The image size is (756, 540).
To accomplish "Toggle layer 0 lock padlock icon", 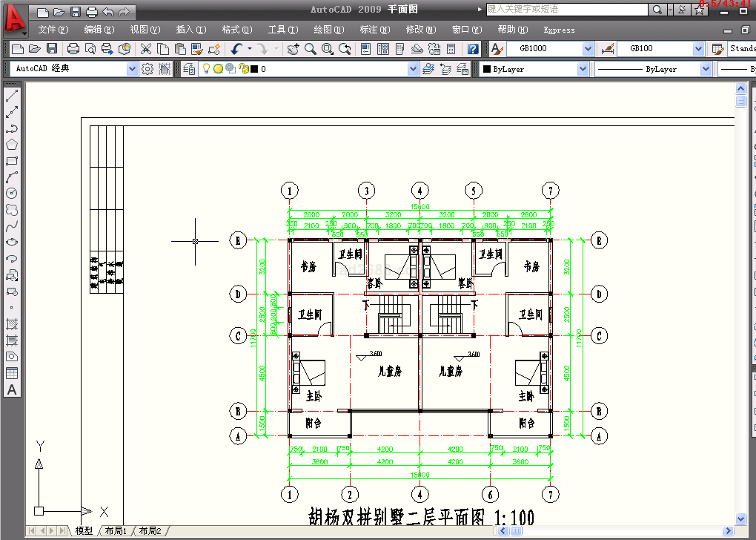I will [243, 69].
